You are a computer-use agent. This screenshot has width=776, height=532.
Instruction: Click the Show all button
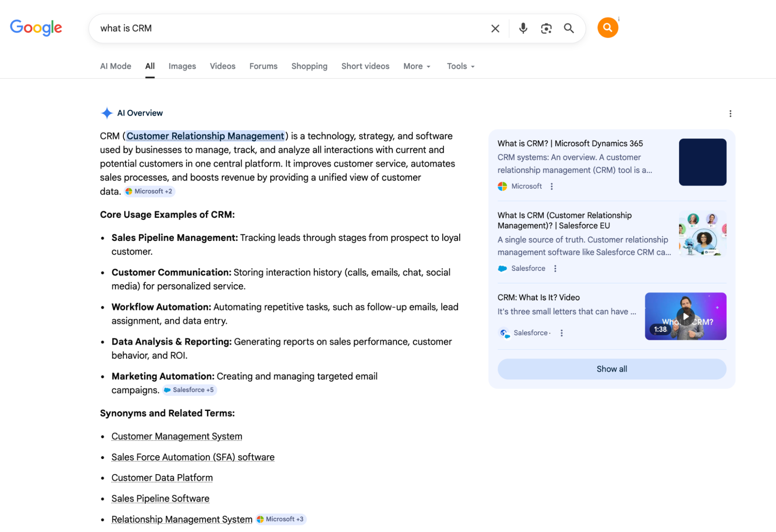[611, 369]
